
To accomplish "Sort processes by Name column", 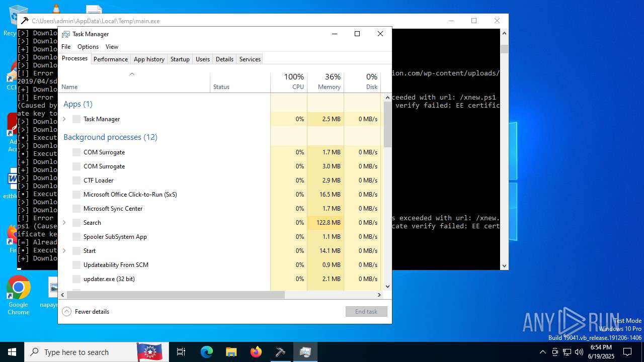I will 134,82.
